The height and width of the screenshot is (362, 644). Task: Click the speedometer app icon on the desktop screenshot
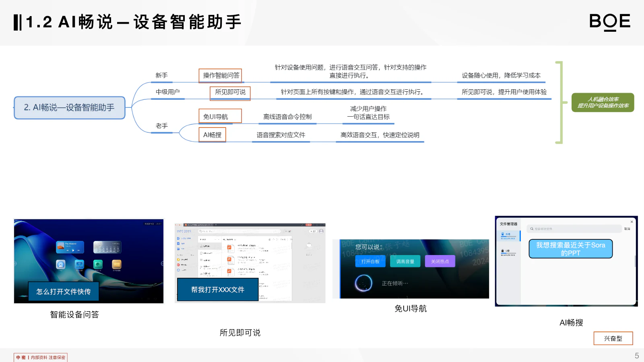tap(61, 264)
